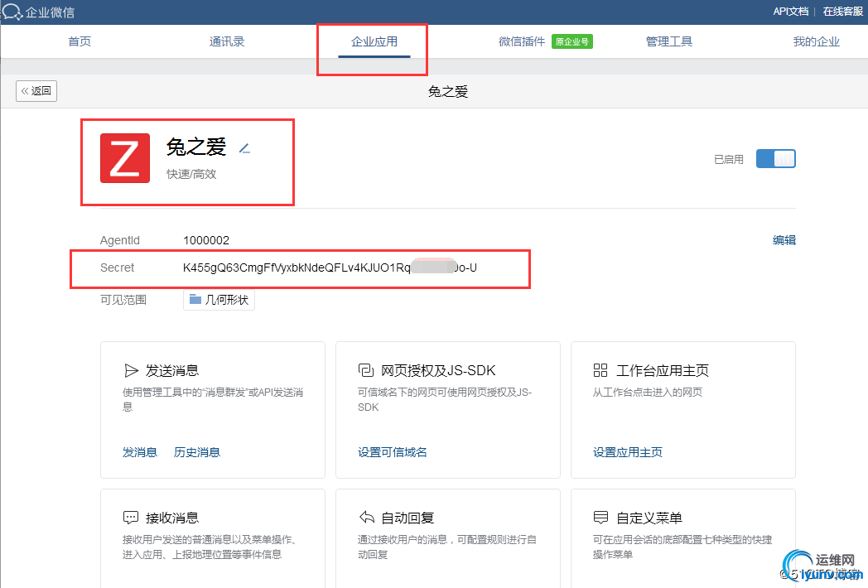
Task: Click the 工作台应用主页 card title
Action: (662, 370)
